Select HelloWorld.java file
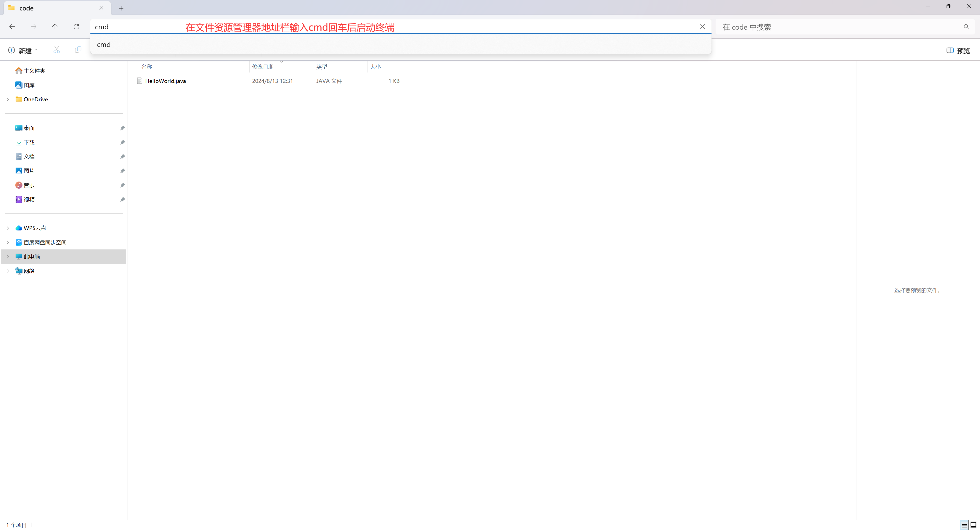 click(165, 81)
